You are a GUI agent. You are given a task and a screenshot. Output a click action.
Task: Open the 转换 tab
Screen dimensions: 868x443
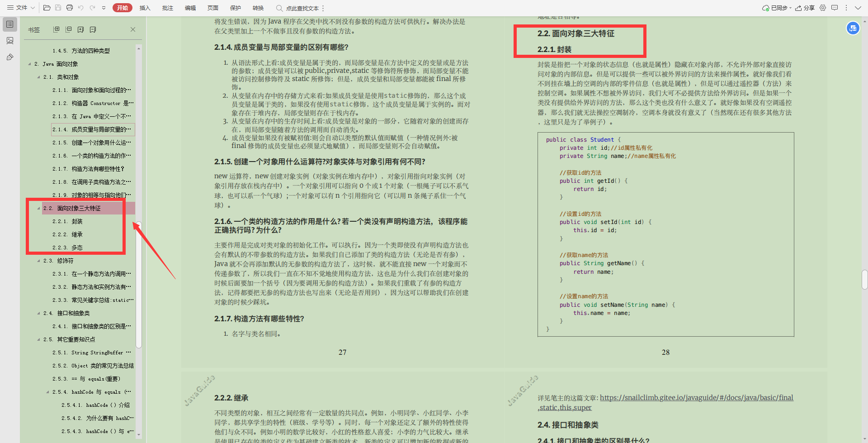point(258,8)
